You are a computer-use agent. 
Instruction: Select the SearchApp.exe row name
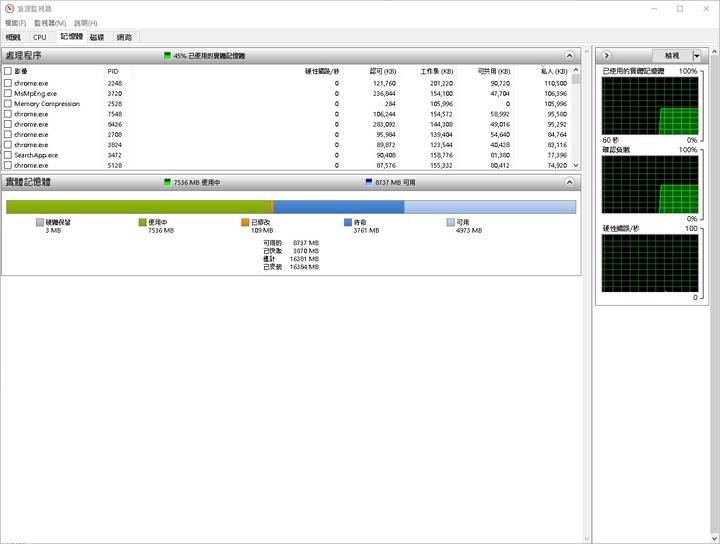(36, 155)
